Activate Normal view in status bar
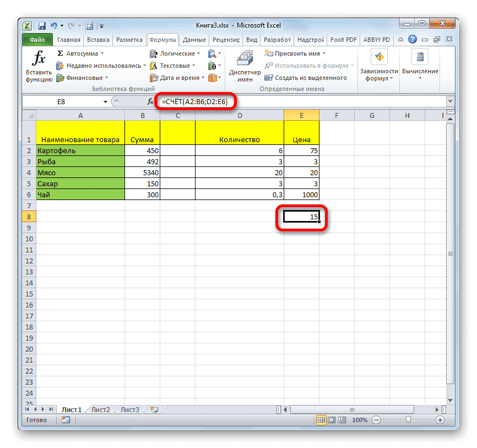This screenshot has height=448, width=477. tap(321, 419)
